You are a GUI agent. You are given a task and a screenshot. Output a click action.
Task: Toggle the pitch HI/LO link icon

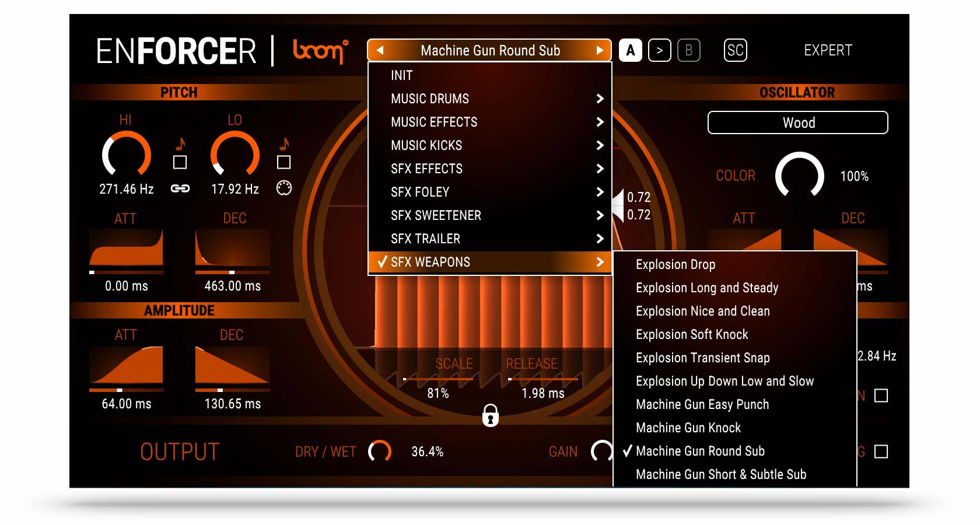point(180,188)
